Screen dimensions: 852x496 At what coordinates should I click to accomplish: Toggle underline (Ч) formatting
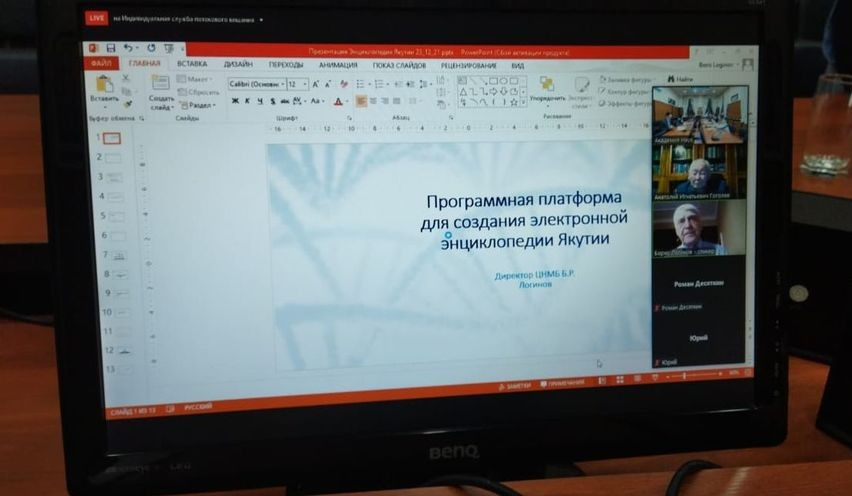click(258, 101)
